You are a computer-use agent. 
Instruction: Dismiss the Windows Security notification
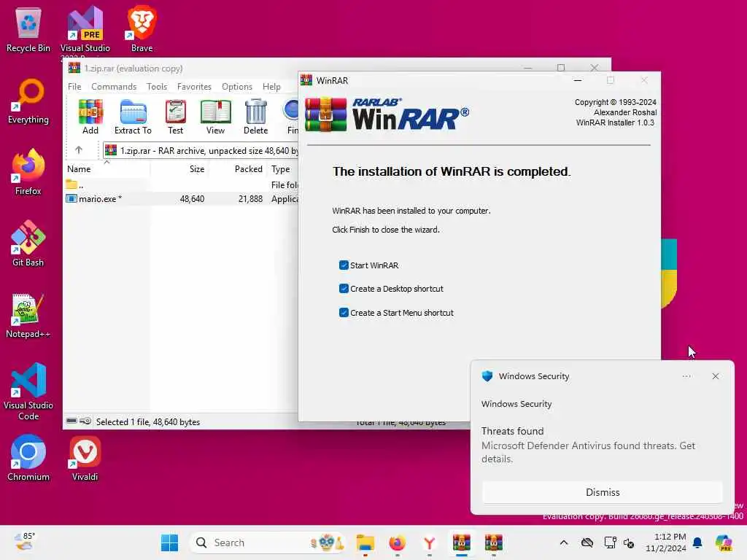603,492
